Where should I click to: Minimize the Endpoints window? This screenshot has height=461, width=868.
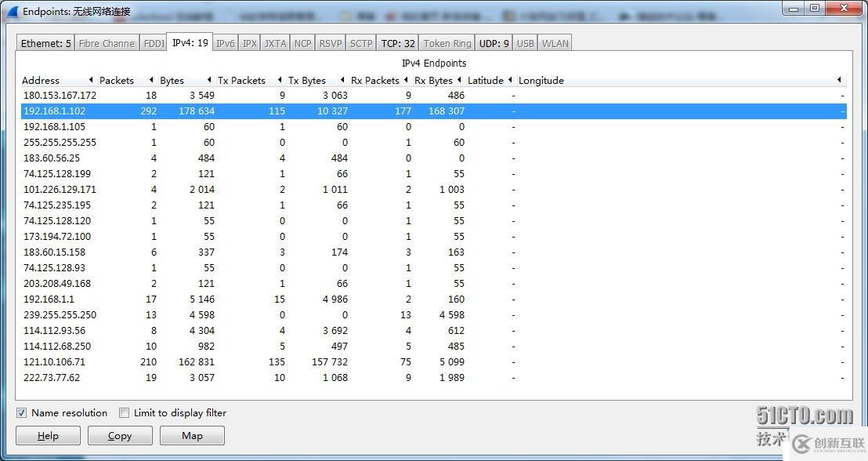794,9
